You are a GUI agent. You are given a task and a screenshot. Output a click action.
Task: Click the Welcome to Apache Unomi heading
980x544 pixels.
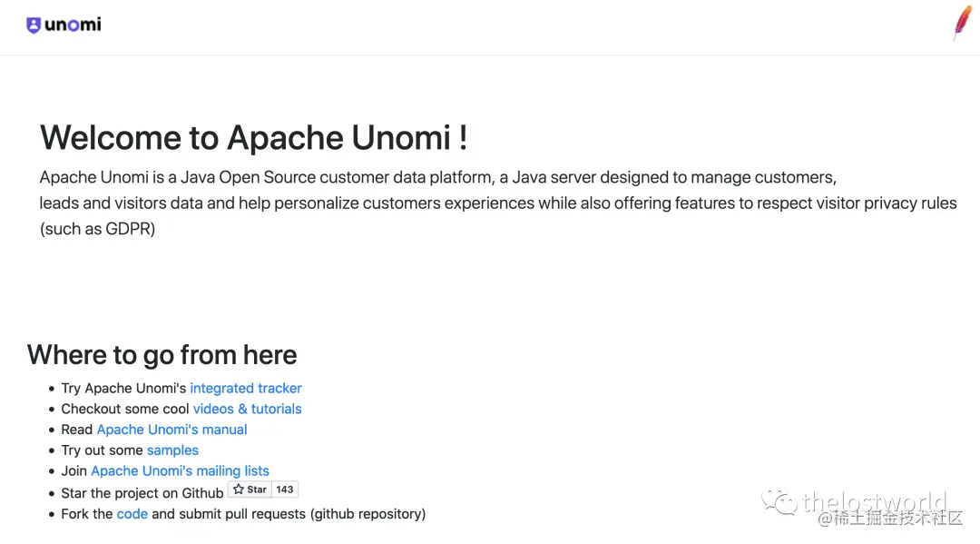(x=254, y=138)
